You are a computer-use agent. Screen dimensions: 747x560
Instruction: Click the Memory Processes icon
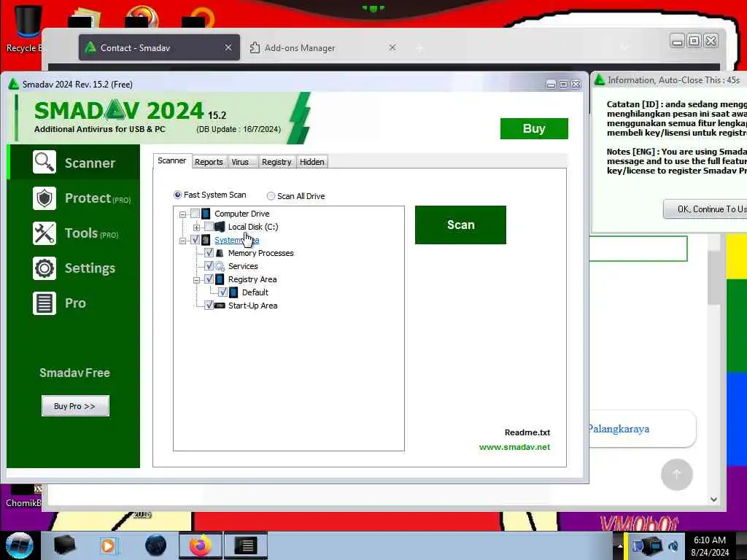[220, 253]
